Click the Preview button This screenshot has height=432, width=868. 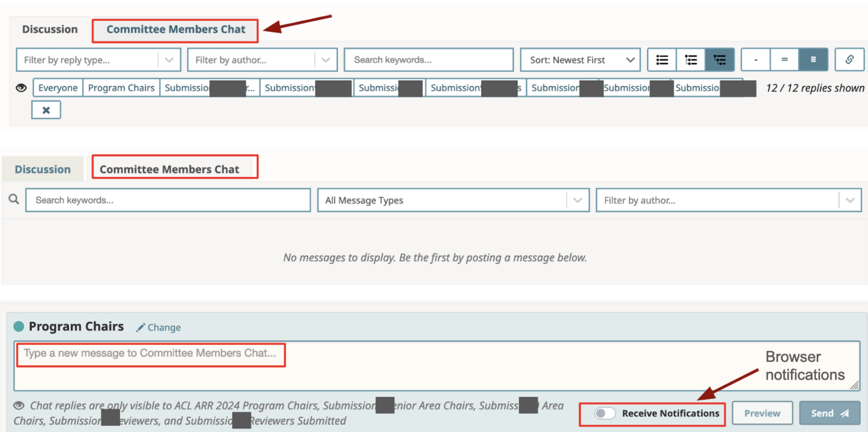(x=763, y=413)
